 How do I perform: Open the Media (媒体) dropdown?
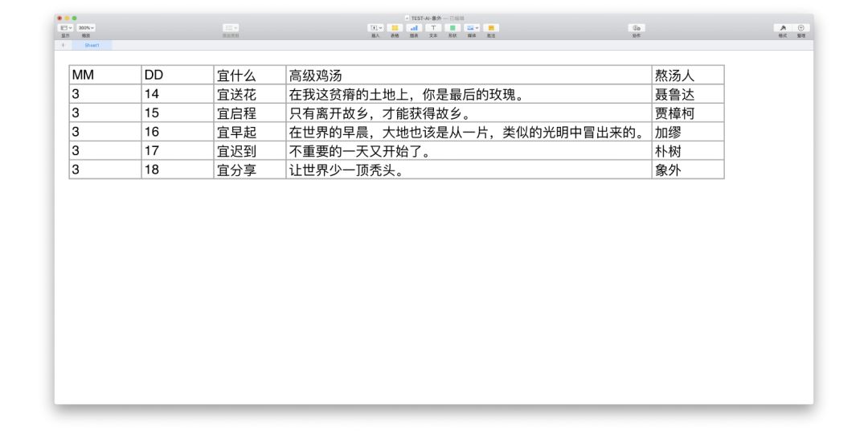click(x=472, y=27)
